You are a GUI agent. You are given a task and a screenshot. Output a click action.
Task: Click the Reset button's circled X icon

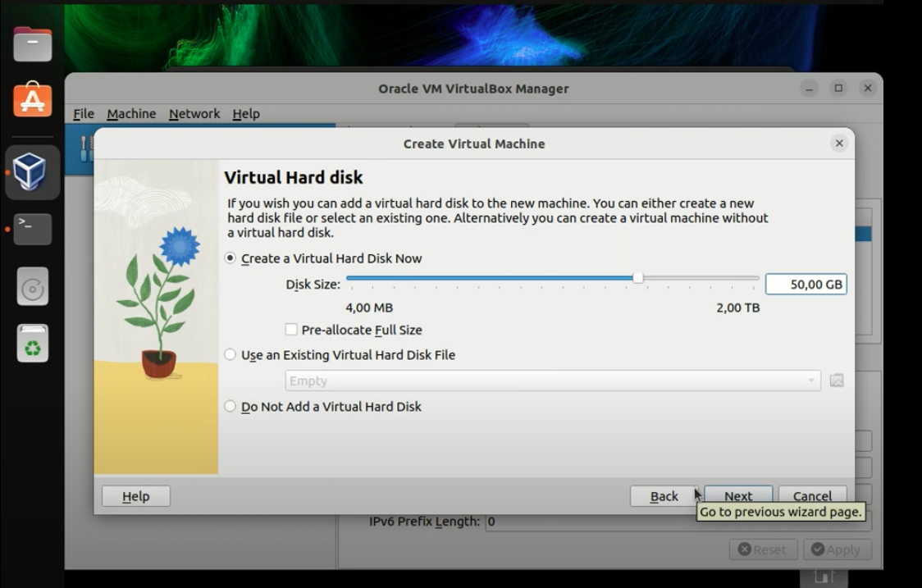(743, 549)
